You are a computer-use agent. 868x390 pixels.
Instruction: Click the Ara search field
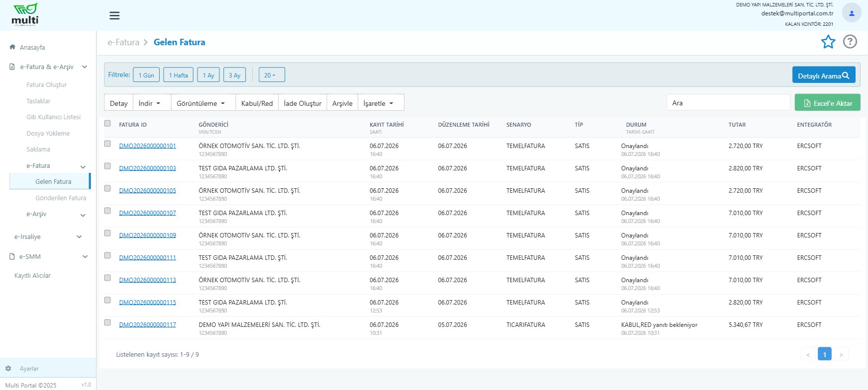click(x=728, y=102)
